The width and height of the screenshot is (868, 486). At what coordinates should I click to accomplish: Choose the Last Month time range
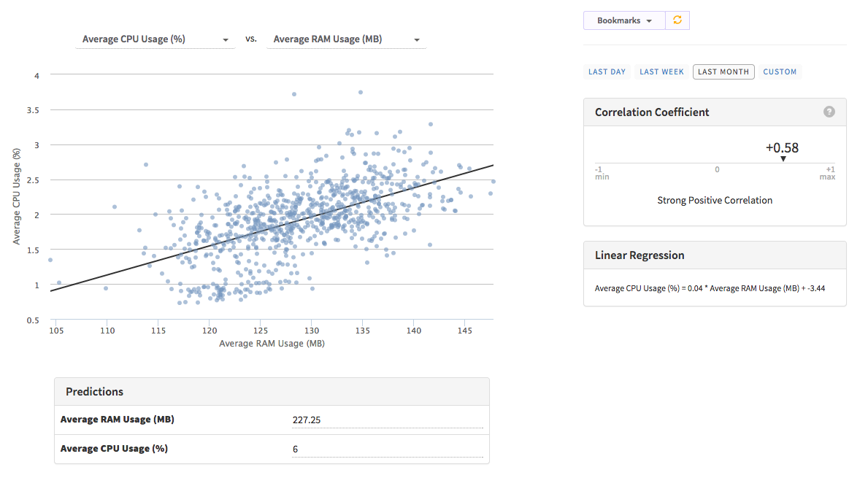click(723, 72)
